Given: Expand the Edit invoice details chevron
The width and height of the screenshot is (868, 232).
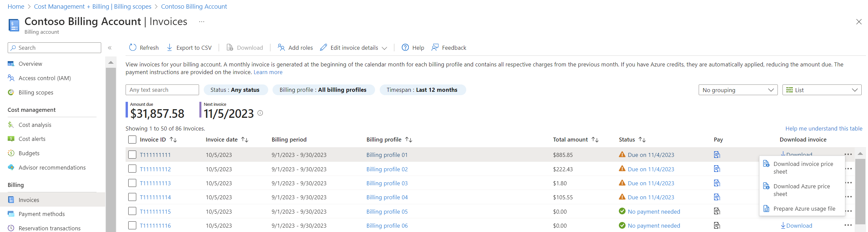Looking at the screenshot, I should click(x=384, y=48).
